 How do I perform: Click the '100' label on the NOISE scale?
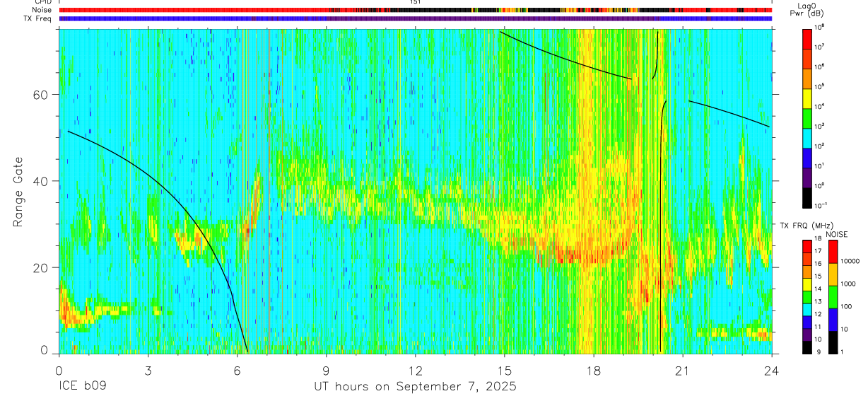[x=847, y=306]
